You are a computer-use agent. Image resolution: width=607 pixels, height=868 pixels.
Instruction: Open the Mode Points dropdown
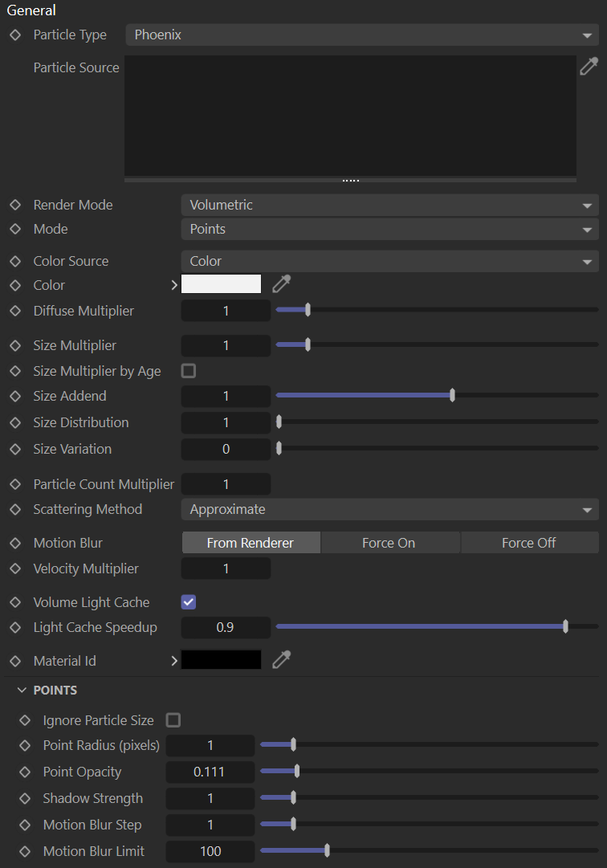point(390,229)
